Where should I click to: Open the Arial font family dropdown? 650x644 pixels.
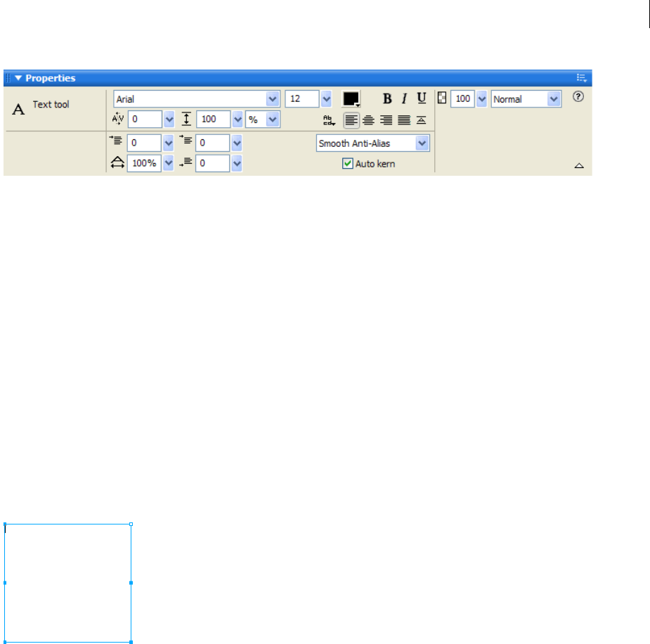click(x=273, y=99)
